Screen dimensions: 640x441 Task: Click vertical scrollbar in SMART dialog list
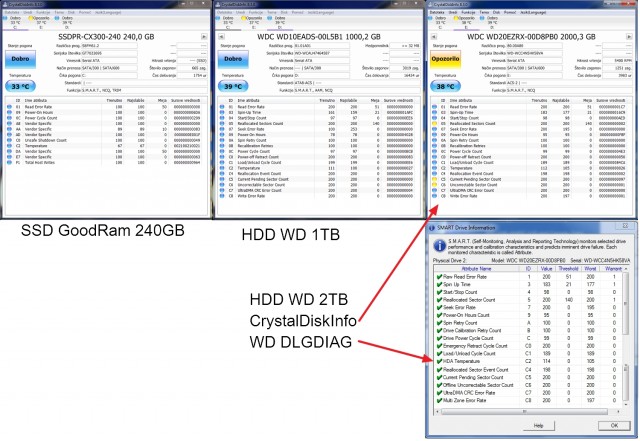click(x=626, y=337)
